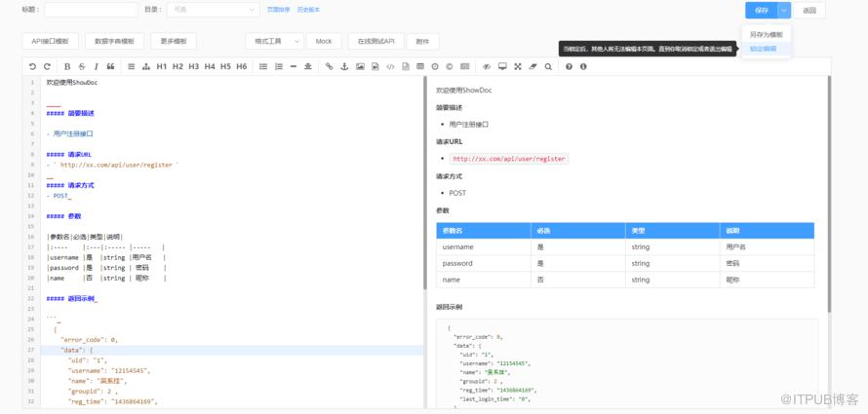Insert an ordered numbered list

click(279, 66)
